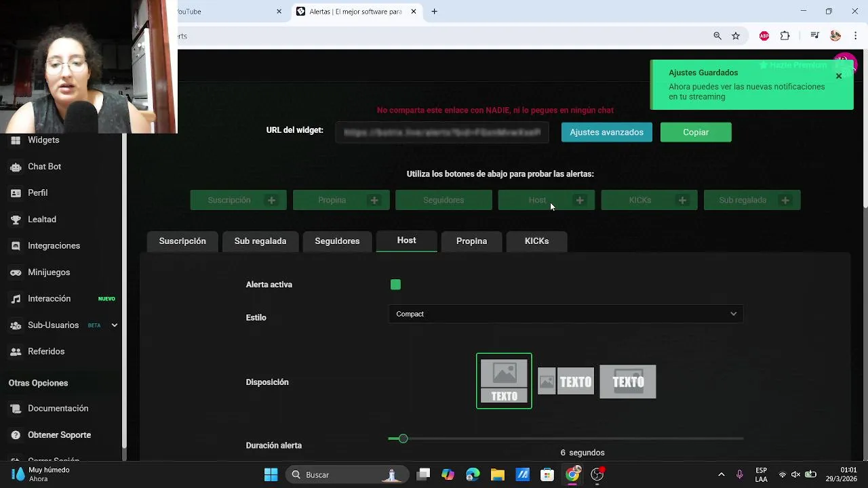
Task: Open the Chrome profile avatar
Action: click(835, 36)
